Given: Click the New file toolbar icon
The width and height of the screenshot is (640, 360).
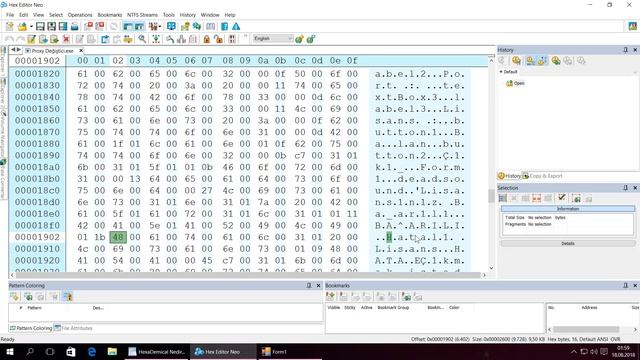Looking at the screenshot, I should pyautogui.click(x=9, y=27).
